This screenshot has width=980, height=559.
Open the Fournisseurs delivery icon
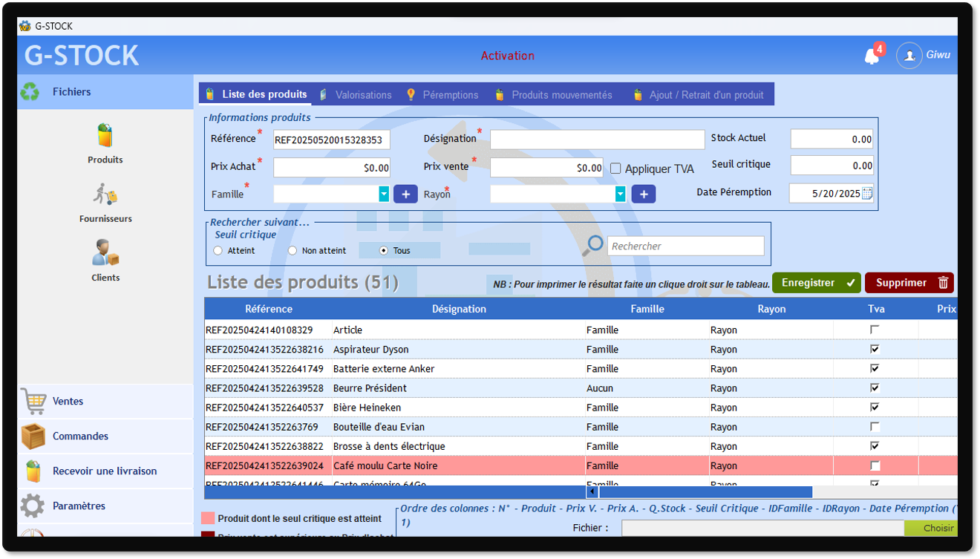click(105, 195)
